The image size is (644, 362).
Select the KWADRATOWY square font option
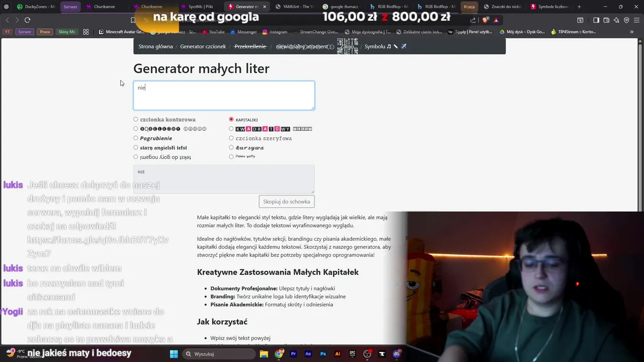point(231,129)
